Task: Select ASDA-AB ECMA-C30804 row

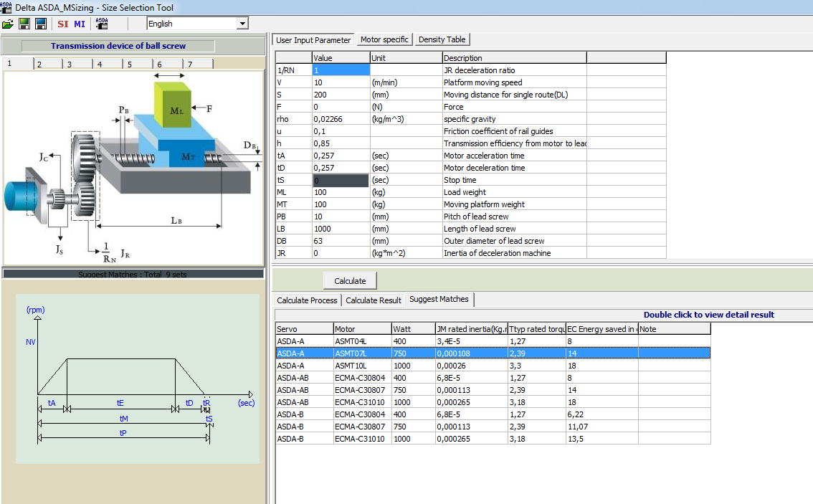Action: 493,378
